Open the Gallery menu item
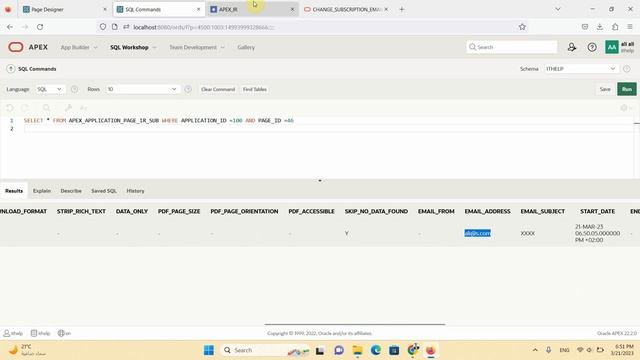Image resolution: width=640 pixels, height=360 pixels. (246, 47)
